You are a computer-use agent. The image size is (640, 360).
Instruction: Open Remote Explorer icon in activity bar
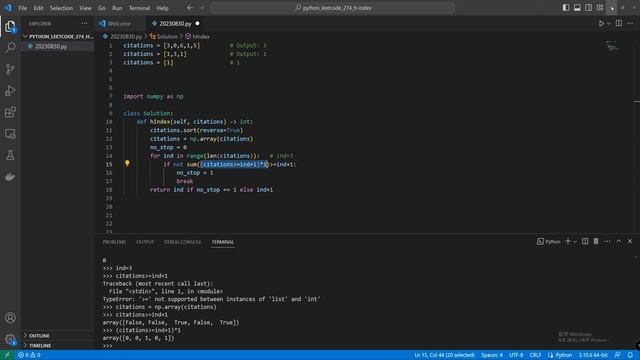[10, 134]
